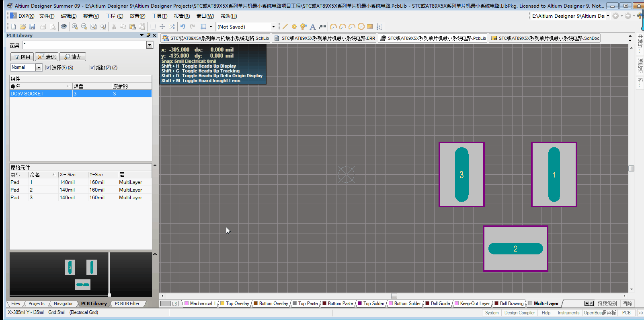Toggle the 缩放(Z) checkbox

coord(92,68)
